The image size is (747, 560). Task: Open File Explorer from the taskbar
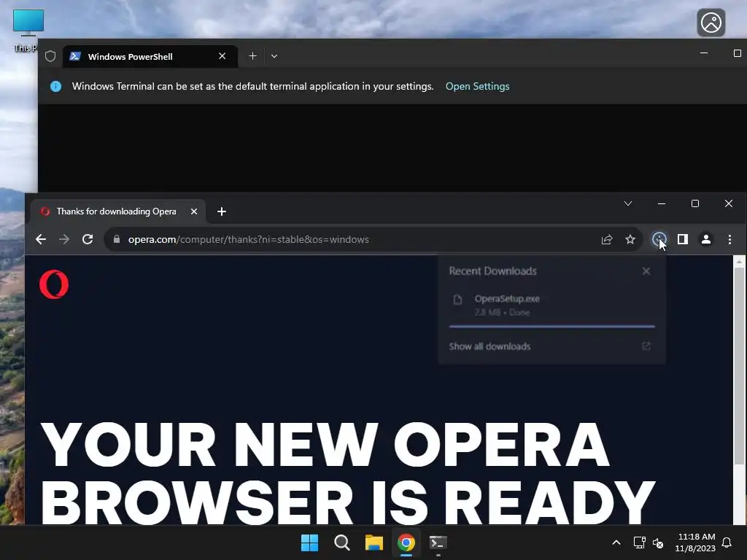click(x=374, y=542)
